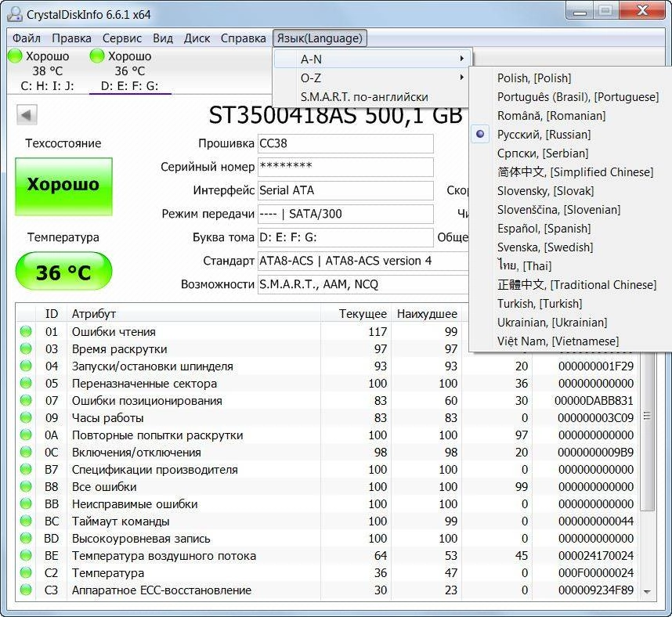Choose Slovenščina [Slovenian] language
Image resolution: width=672 pixels, height=617 pixels.
click(570, 210)
